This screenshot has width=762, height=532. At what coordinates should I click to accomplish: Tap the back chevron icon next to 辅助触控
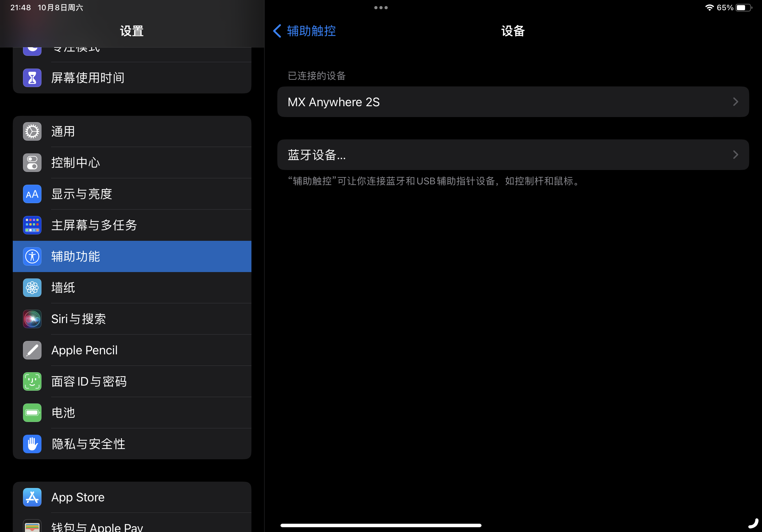277,31
